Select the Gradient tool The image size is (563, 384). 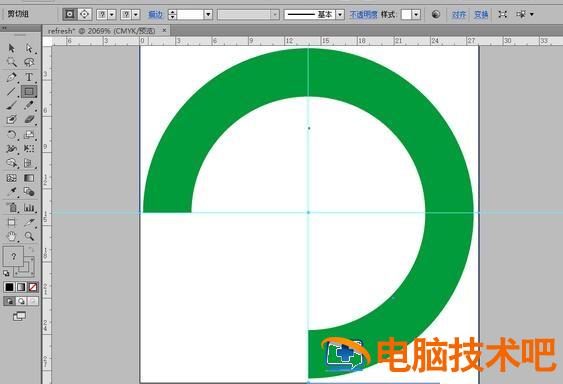29,178
